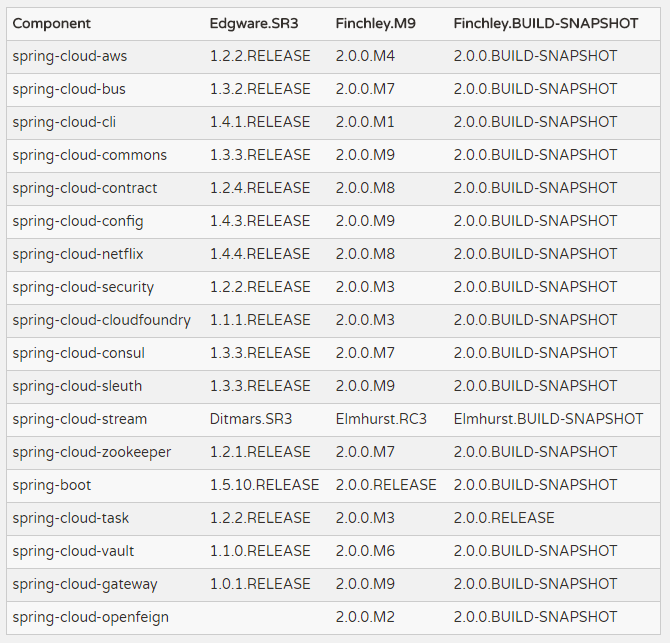Click the 1.4.3.RELEASE version for spring-cloud-config
The image size is (670, 643).
click(260, 221)
